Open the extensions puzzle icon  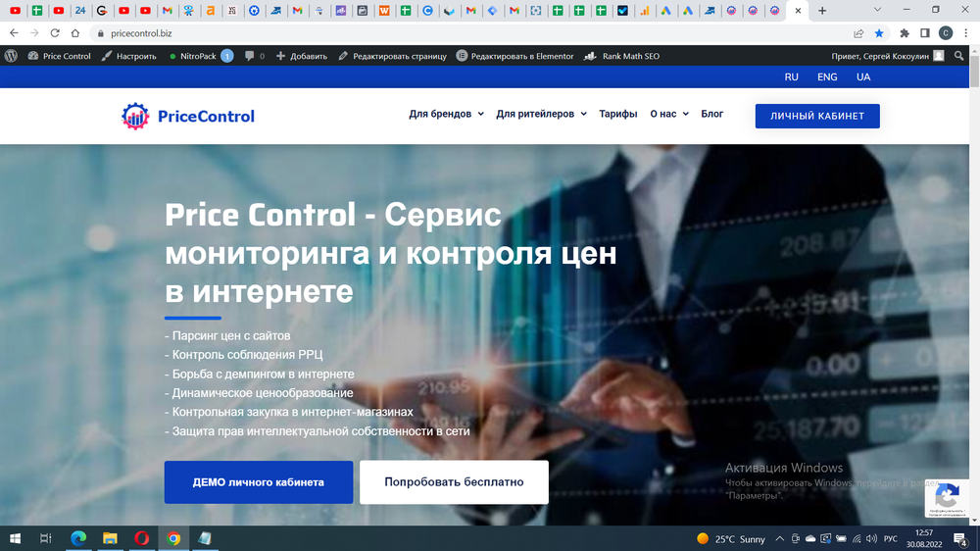pos(905,33)
